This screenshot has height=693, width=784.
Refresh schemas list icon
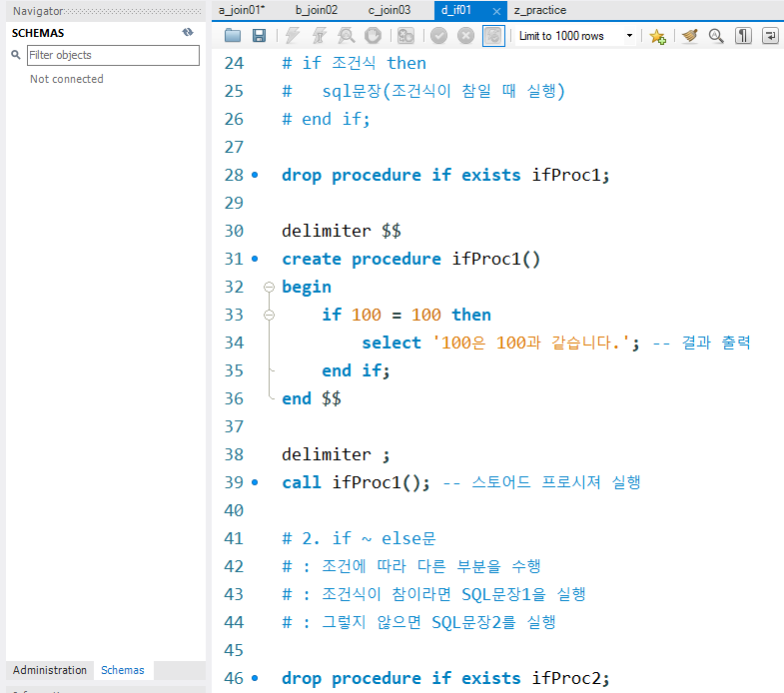pyautogui.click(x=188, y=32)
